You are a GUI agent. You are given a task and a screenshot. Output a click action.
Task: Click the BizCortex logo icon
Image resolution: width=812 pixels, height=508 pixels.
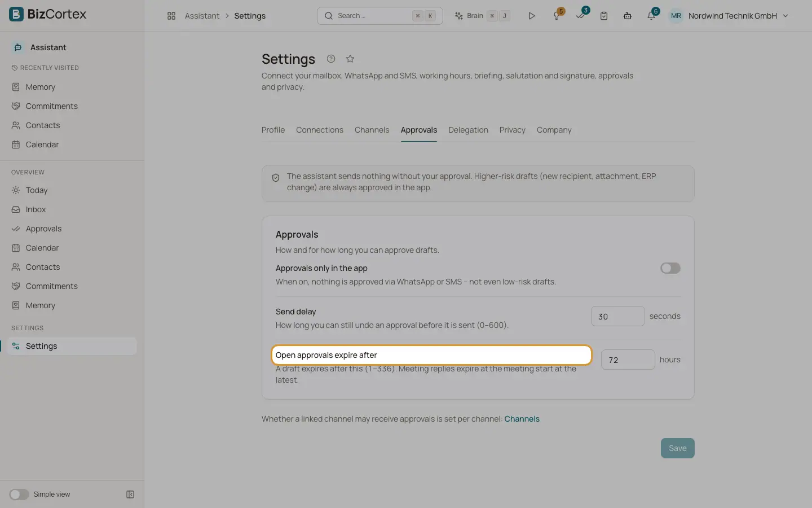coord(16,14)
